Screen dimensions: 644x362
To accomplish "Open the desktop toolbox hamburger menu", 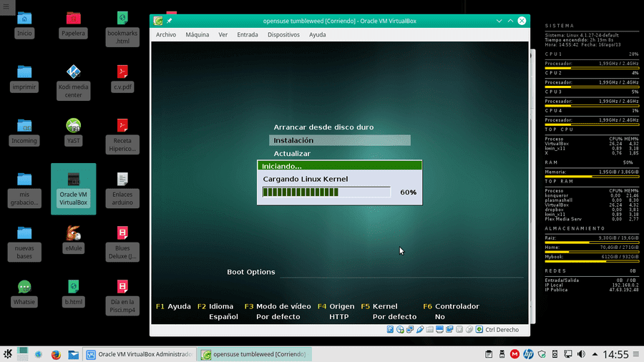I will pyautogui.click(x=6, y=7).
